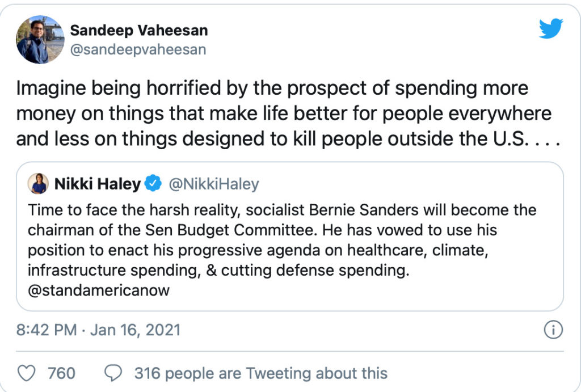Like the tweet with the heart icon
Screen dimensions: 581x392
pyautogui.click(x=27, y=373)
